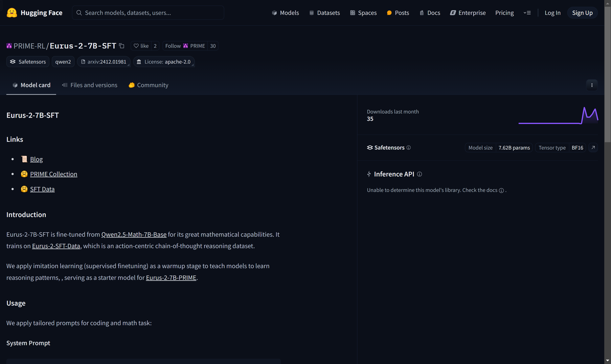Open the three-dot model options menu

(x=592, y=85)
